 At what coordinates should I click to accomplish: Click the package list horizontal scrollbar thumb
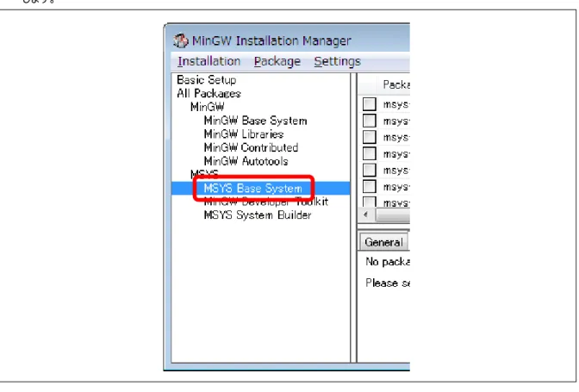(393, 215)
